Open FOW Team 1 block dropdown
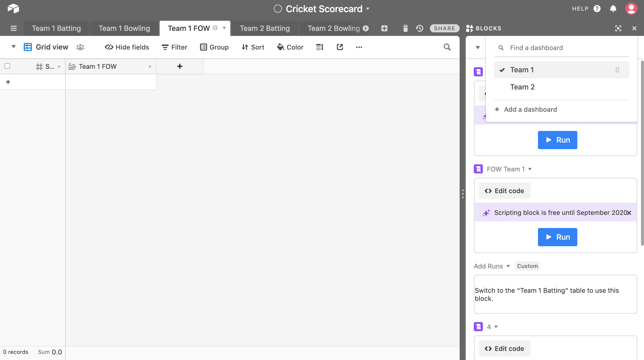This screenshot has width=644, height=360. click(530, 169)
